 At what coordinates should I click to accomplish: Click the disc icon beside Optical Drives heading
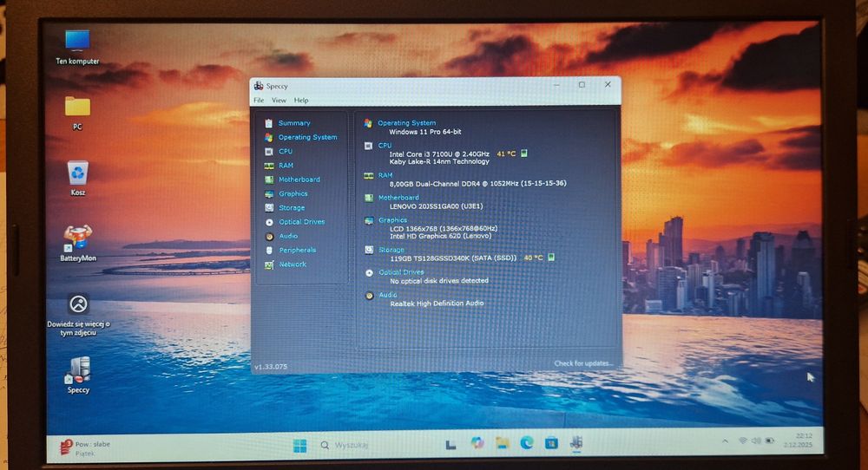coord(369,272)
